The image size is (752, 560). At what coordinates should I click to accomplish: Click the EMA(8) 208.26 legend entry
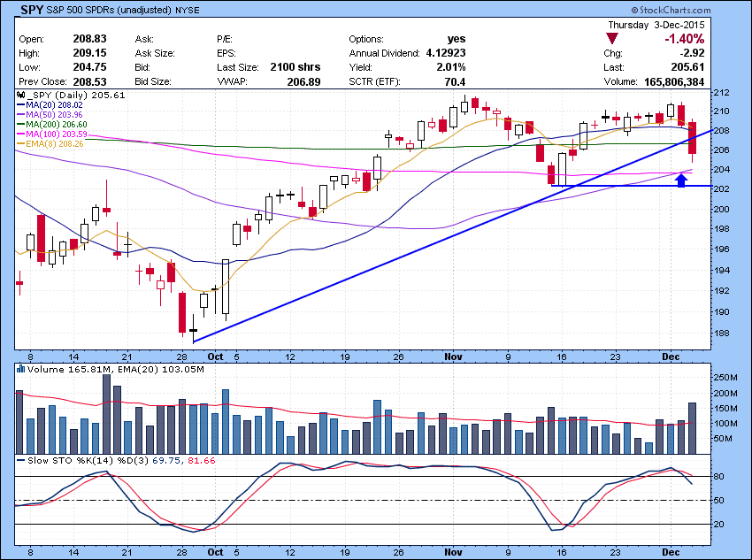click(x=50, y=143)
